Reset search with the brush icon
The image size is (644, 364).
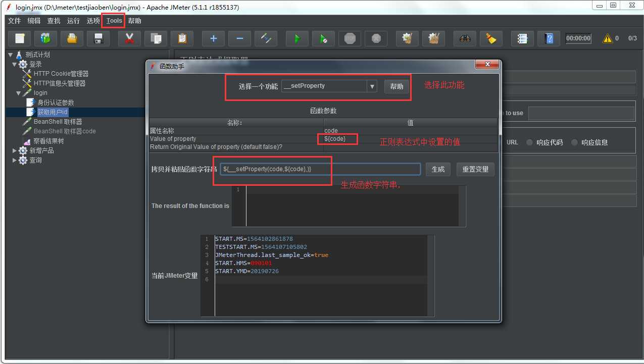(x=491, y=38)
